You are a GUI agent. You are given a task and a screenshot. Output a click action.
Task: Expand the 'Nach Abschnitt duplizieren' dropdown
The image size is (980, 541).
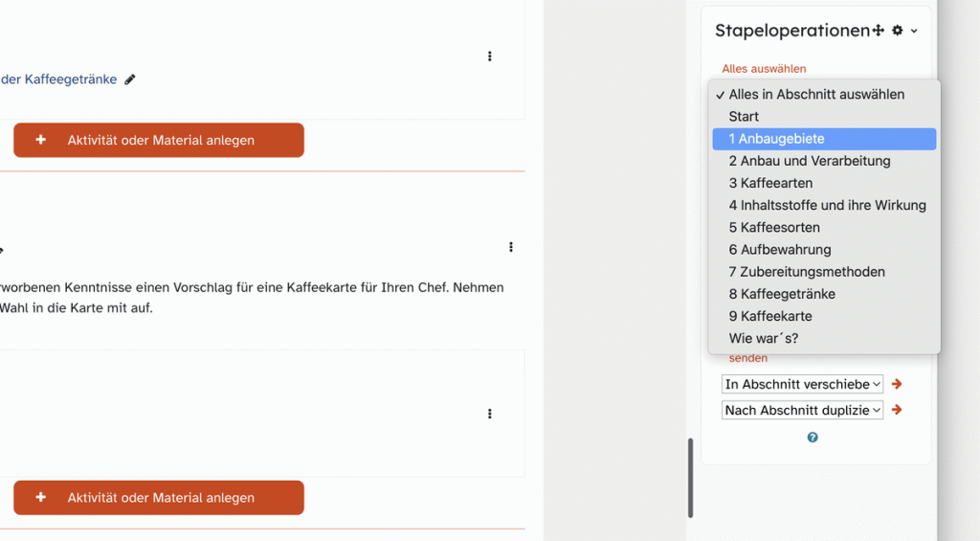point(802,410)
